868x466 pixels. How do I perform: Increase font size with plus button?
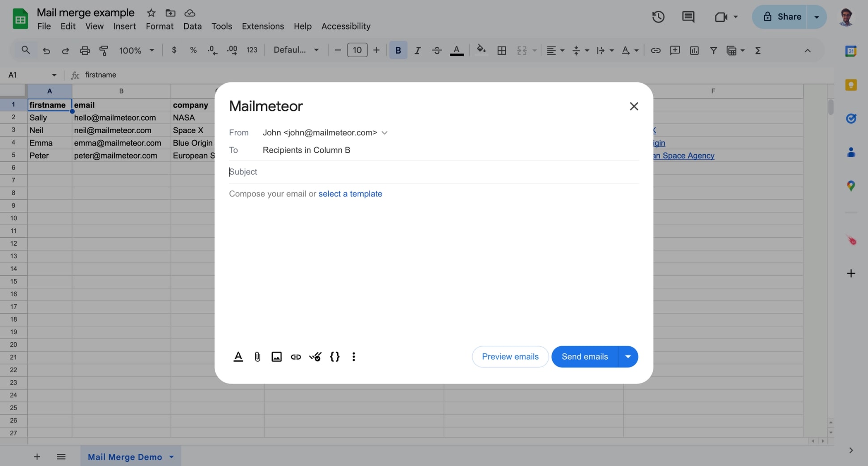(x=377, y=50)
